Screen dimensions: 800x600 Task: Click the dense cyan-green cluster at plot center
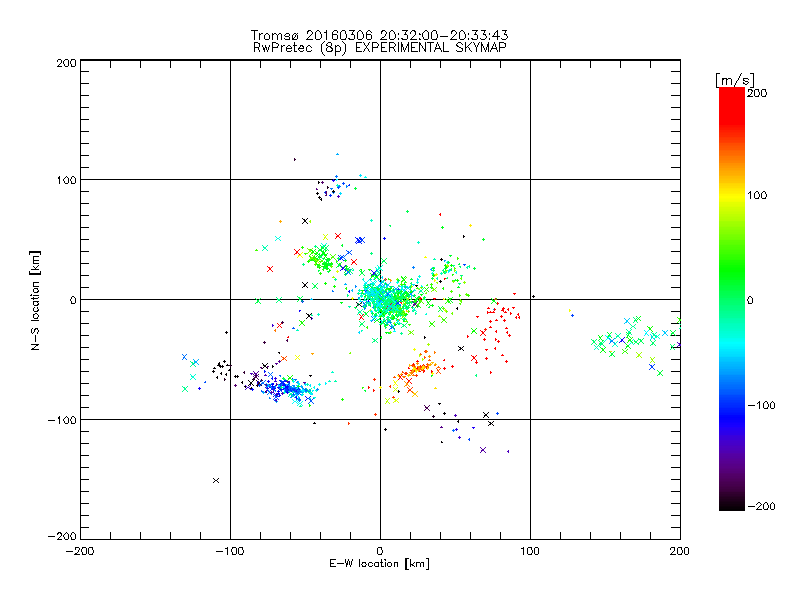coord(387,301)
